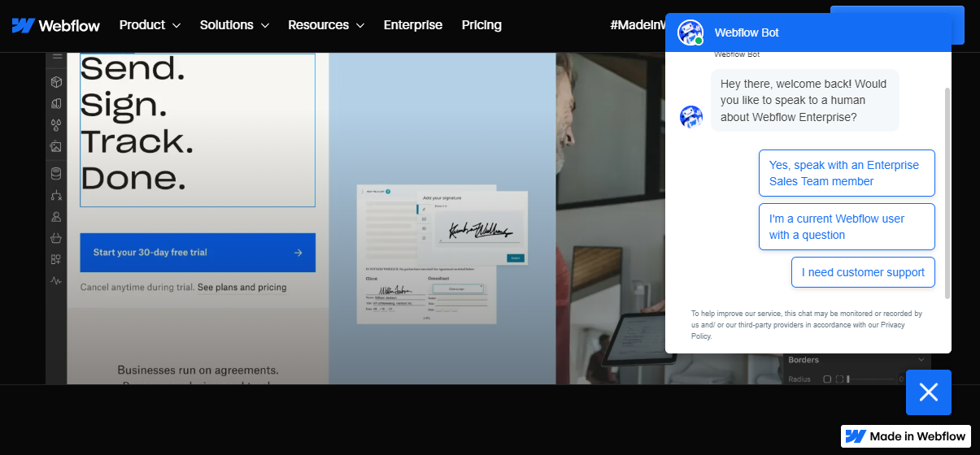Go to the Enterprise nav item

click(413, 25)
